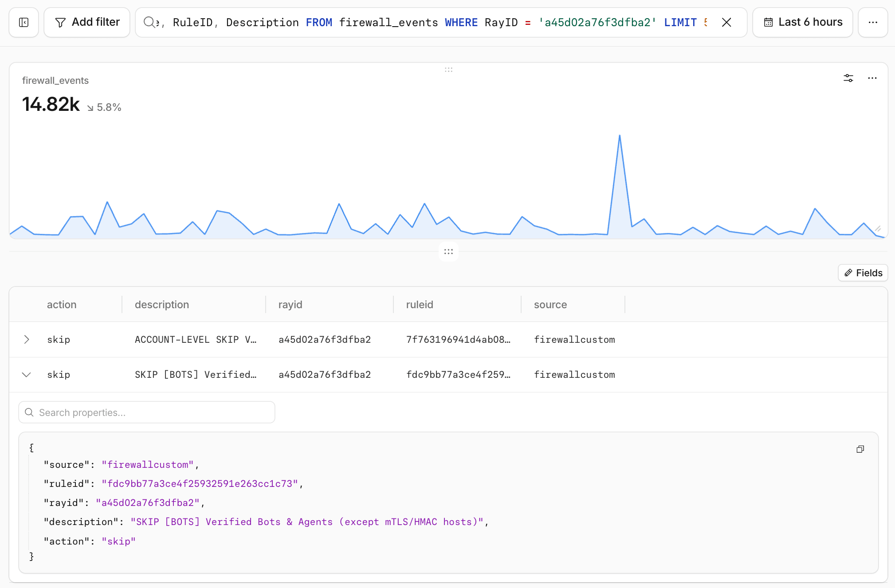Sort by the description column header
The image size is (895, 588).
pos(162,305)
